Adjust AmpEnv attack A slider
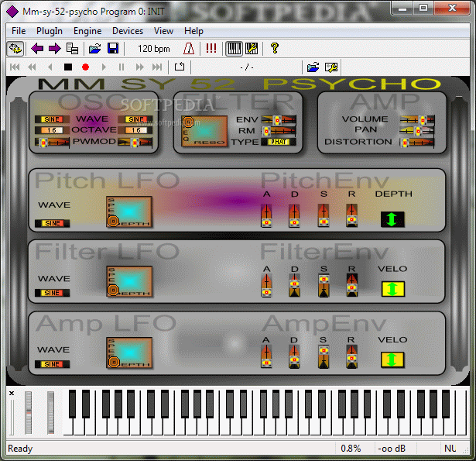This screenshot has width=476, height=461. [x=266, y=356]
